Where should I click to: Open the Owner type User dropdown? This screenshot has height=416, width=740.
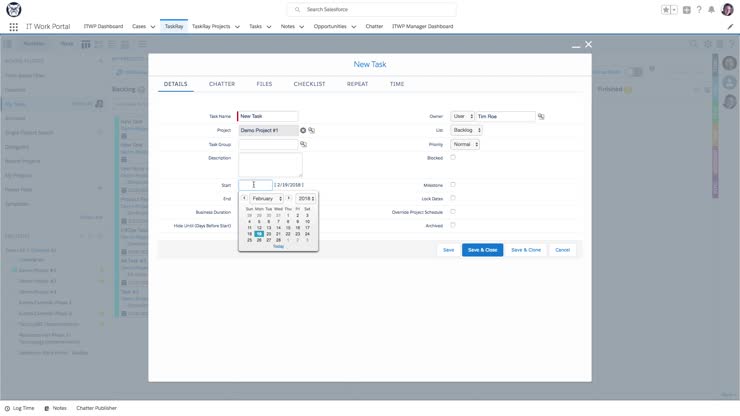click(x=462, y=116)
